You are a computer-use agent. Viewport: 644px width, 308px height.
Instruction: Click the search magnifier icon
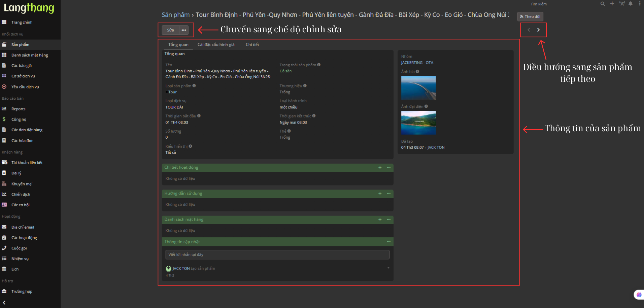point(602,4)
